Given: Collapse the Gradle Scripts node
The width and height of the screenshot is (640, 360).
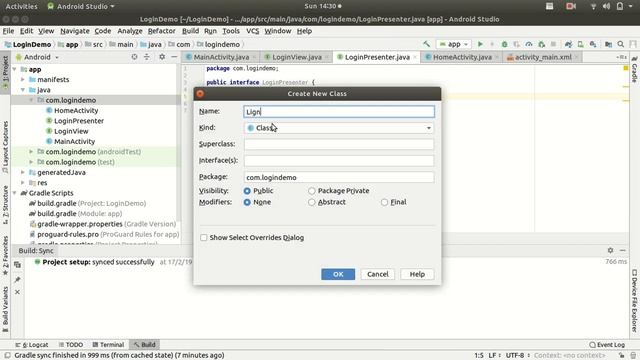Looking at the screenshot, I should tap(15, 193).
